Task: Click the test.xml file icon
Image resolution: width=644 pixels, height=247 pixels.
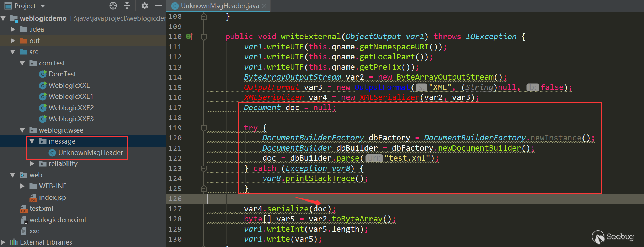Action: point(23,209)
